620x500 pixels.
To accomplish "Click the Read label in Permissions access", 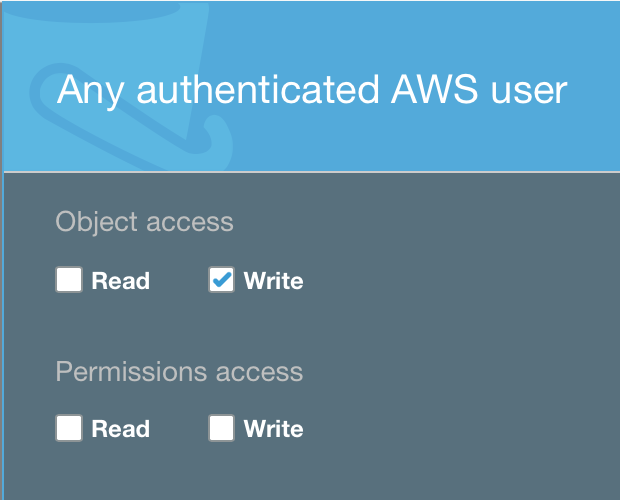I will pos(121,428).
